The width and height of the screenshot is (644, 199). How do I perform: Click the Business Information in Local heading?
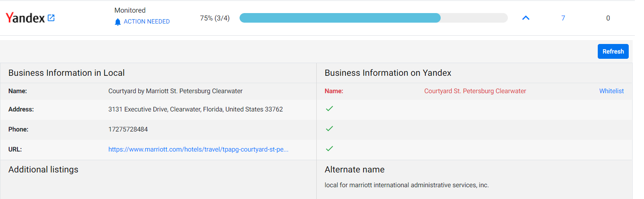click(x=66, y=73)
